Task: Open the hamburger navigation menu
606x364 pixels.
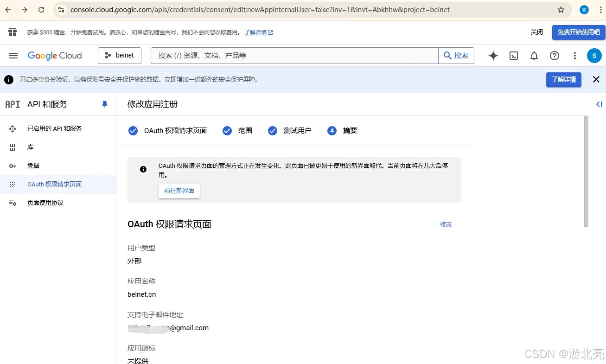Action: (13, 56)
